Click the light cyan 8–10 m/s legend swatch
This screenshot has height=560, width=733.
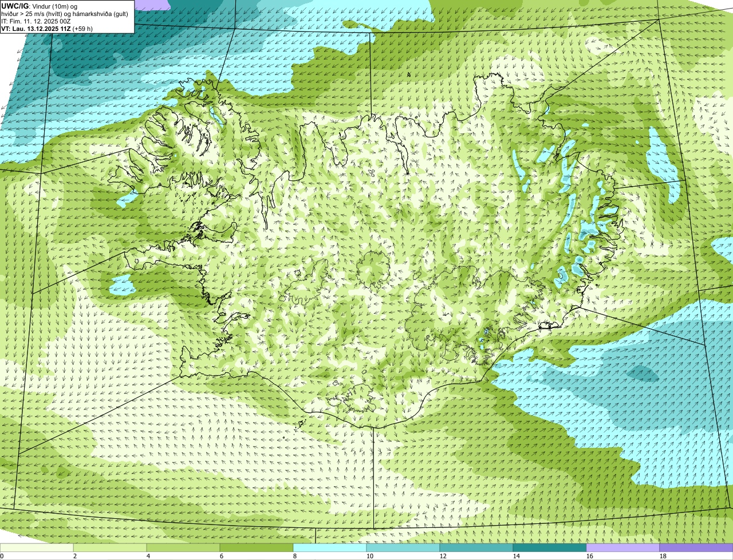point(330,548)
